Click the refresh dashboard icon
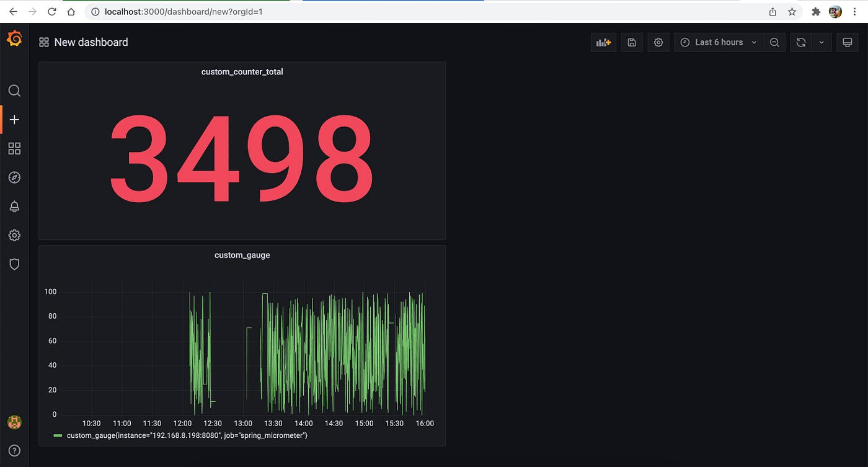 tap(800, 42)
